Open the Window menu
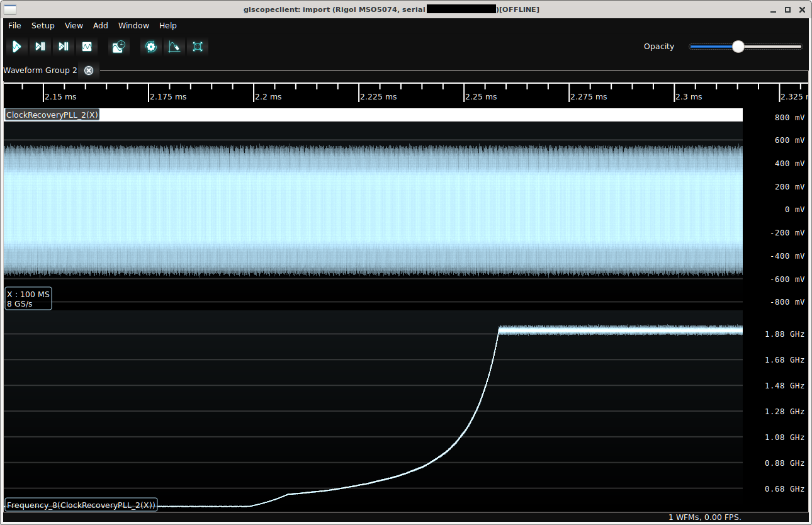 click(x=133, y=26)
